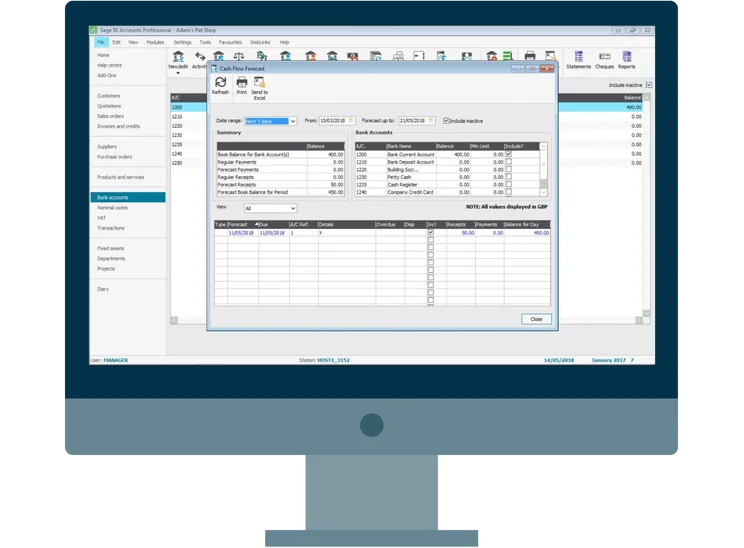Open the Tools menu
Viewport: 744px width, 548px height.
tap(205, 42)
